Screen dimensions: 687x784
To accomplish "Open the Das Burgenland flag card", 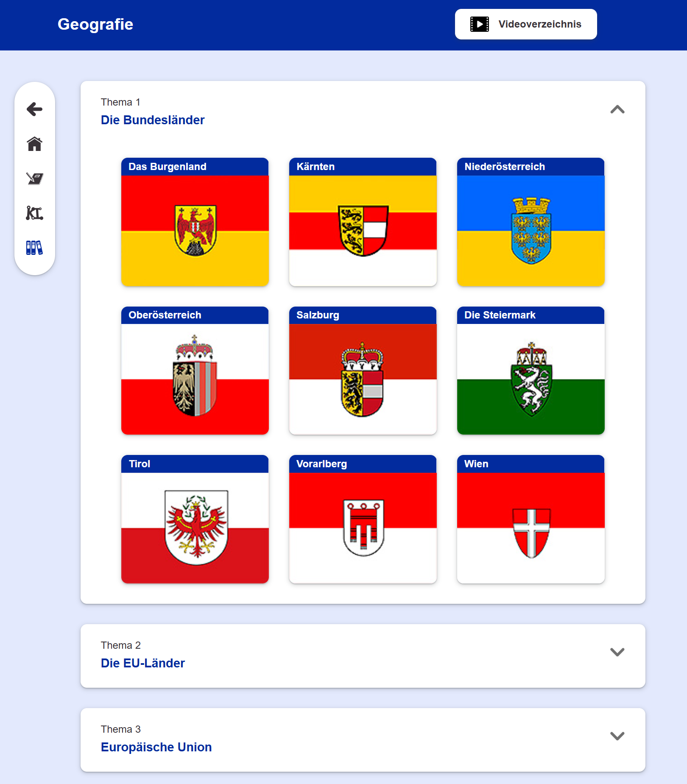I will coord(195,222).
